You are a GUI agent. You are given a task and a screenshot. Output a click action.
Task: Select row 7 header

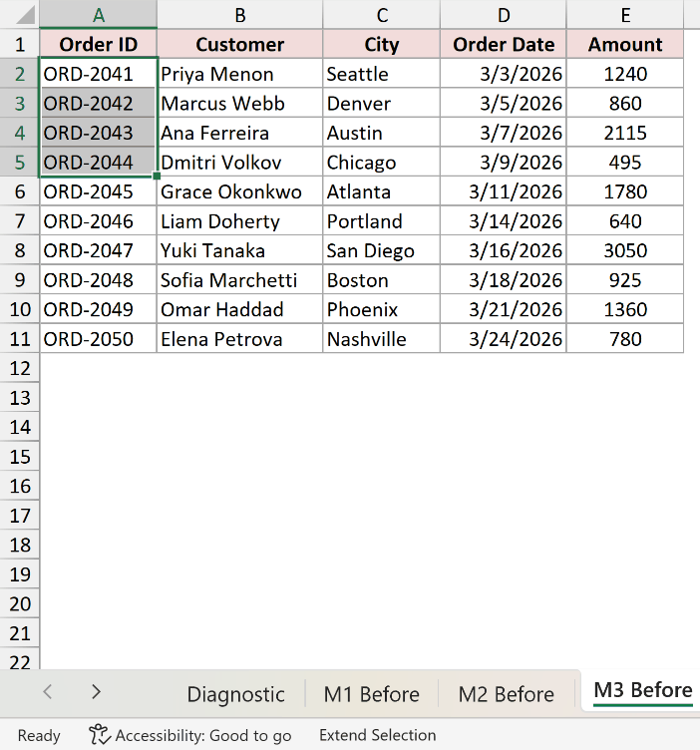click(20, 221)
